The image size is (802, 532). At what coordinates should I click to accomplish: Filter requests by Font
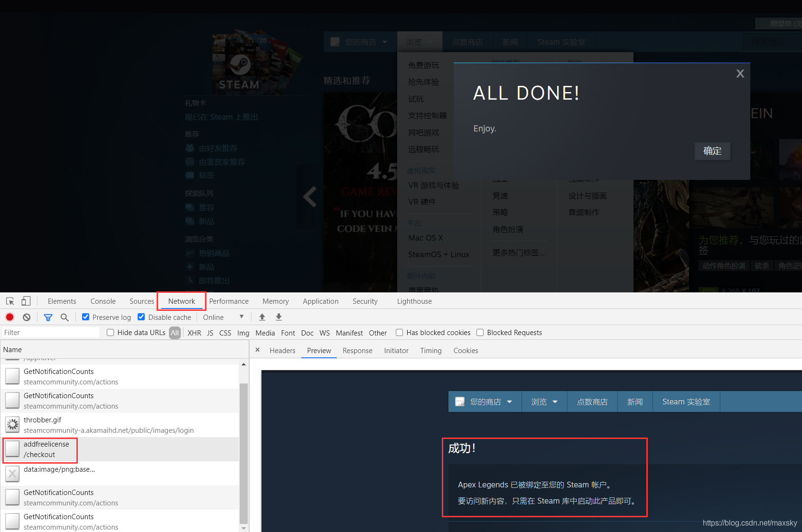[288, 333]
